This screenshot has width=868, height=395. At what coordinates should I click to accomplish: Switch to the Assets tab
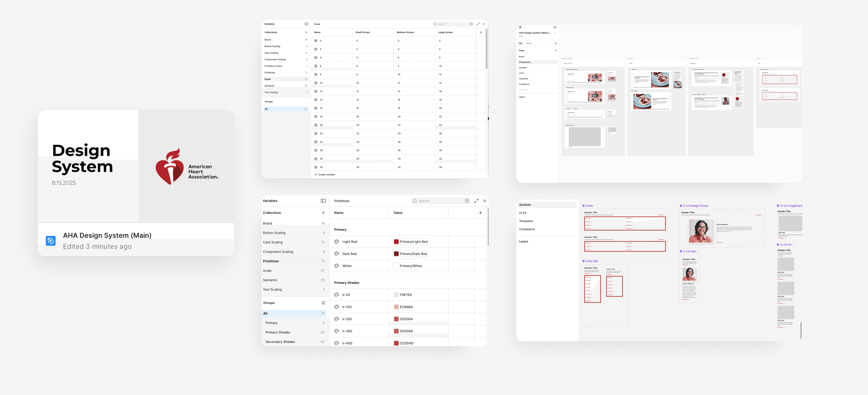(x=528, y=43)
